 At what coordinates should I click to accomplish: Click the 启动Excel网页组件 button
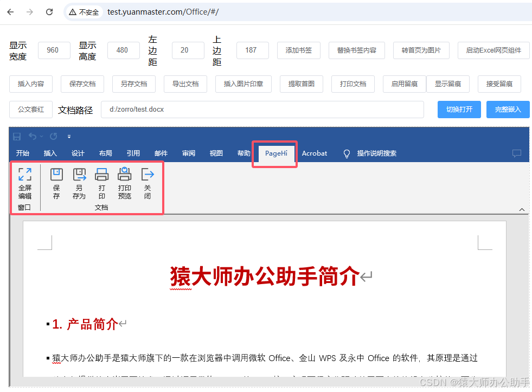[x=493, y=50]
